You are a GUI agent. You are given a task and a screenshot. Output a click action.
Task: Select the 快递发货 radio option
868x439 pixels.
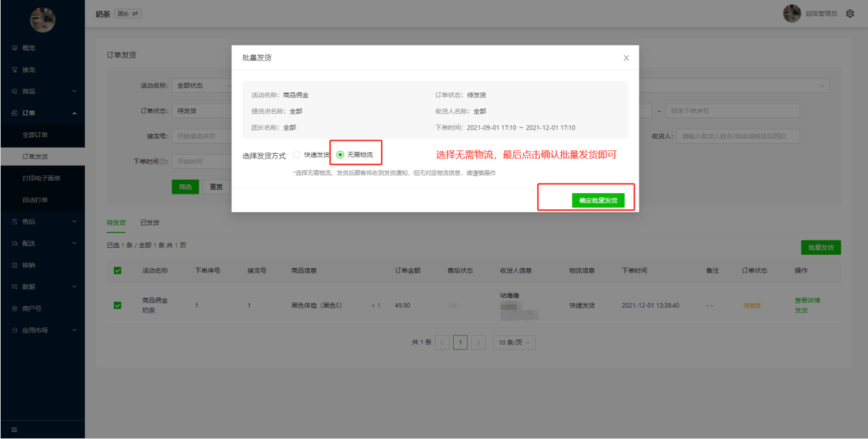pos(311,155)
